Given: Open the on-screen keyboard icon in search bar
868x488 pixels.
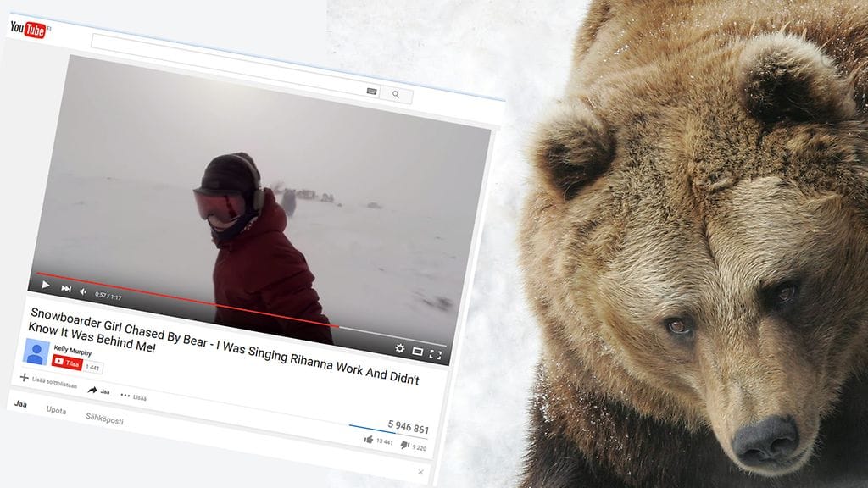Looking at the screenshot, I should point(371,91).
